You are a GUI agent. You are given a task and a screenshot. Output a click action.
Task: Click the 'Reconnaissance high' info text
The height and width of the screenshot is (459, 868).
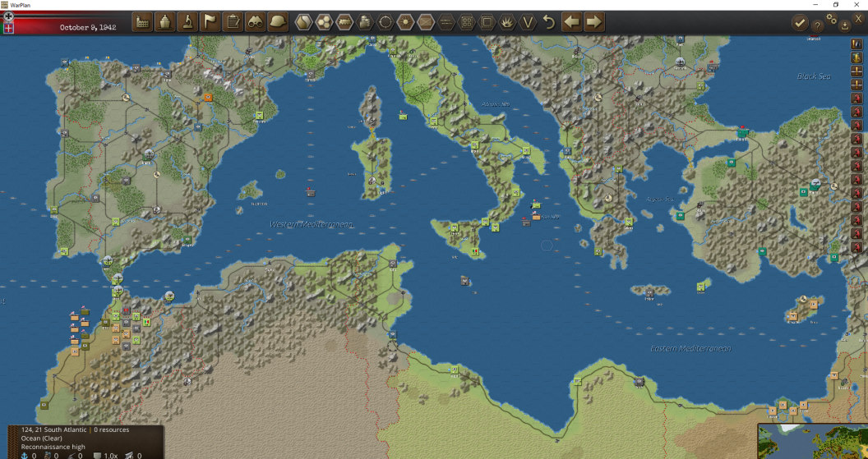[x=53, y=447]
